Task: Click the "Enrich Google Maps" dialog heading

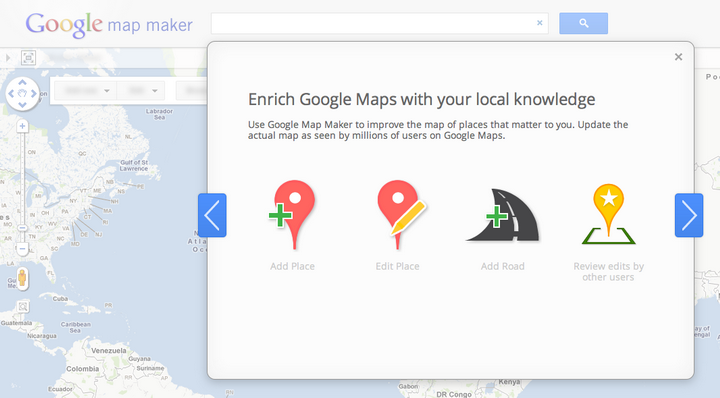Action: [x=422, y=99]
